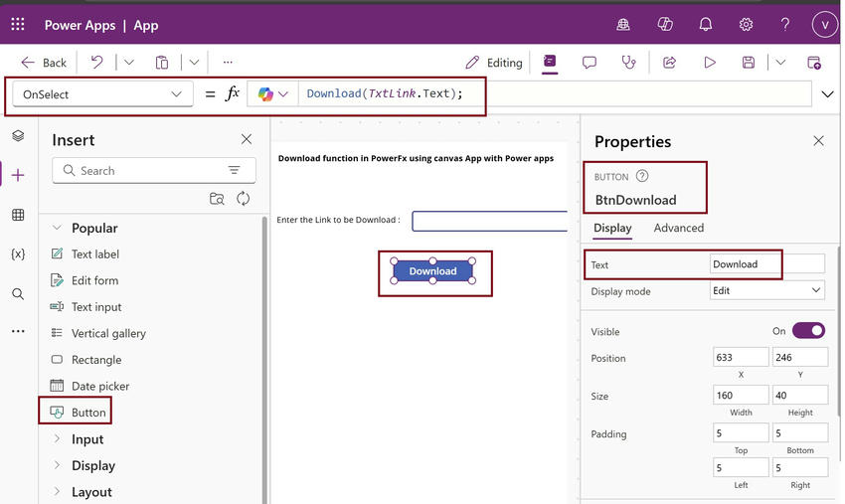Screen dimensions: 845x504
Task: Go back with the Back arrow
Action: pyautogui.click(x=44, y=63)
